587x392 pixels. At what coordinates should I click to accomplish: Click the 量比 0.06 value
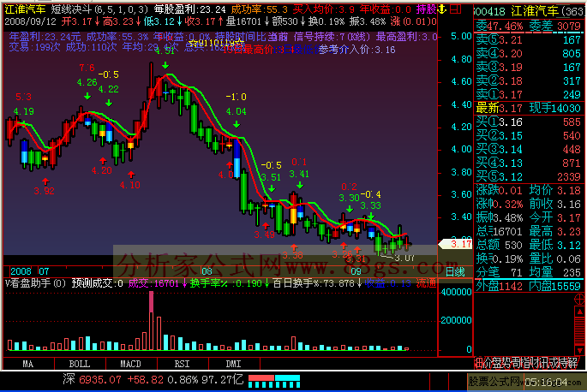[x=554, y=258]
